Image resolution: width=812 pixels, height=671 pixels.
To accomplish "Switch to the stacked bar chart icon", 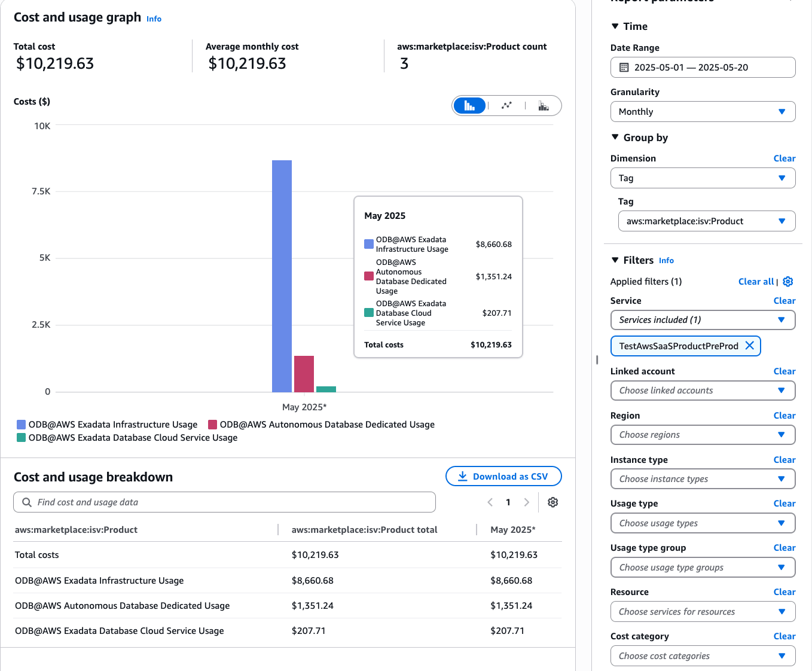I will click(x=544, y=106).
